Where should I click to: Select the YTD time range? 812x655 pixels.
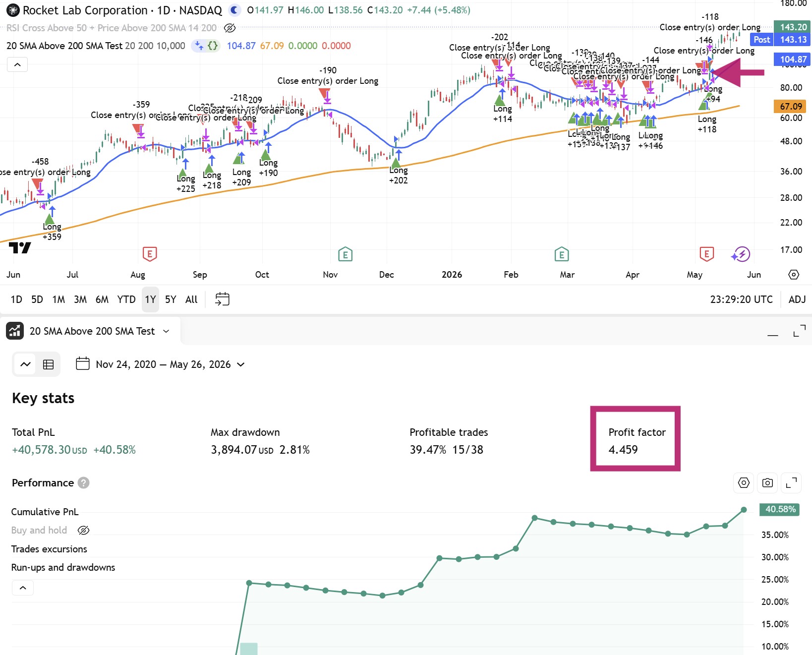coord(126,299)
